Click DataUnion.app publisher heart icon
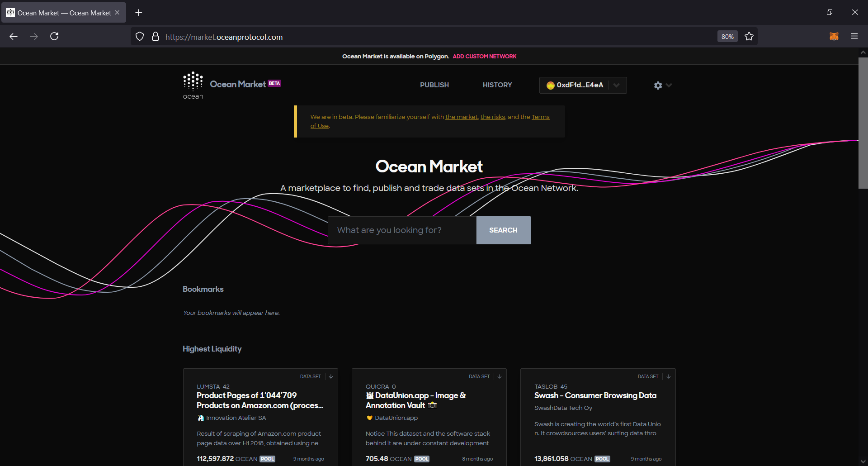This screenshot has height=466, width=868. click(x=369, y=418)
